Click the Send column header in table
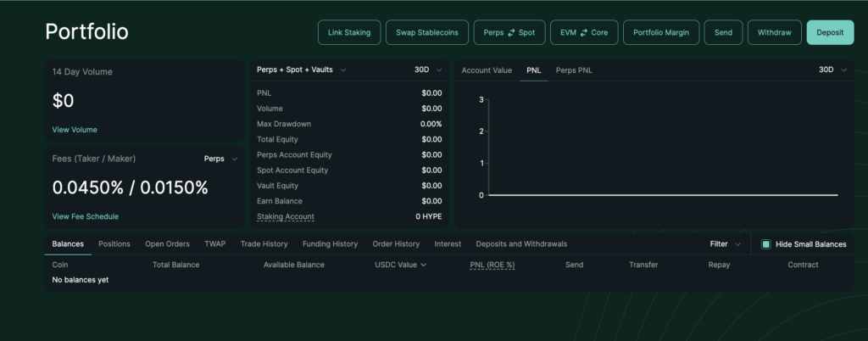Screen dimensions: 868x341 click(x=574, y=265)
